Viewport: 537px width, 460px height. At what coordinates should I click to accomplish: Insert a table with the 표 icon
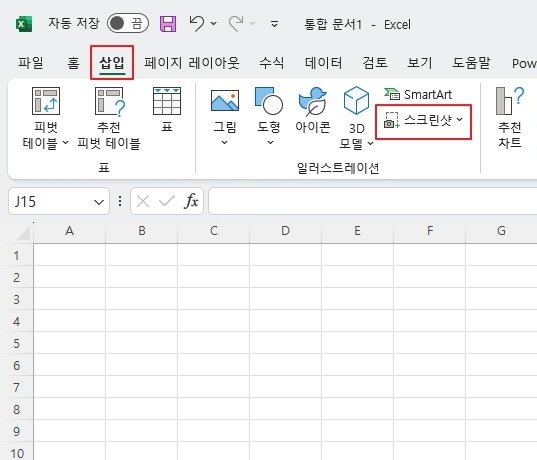pyautogui.click(x=167, y=101)
